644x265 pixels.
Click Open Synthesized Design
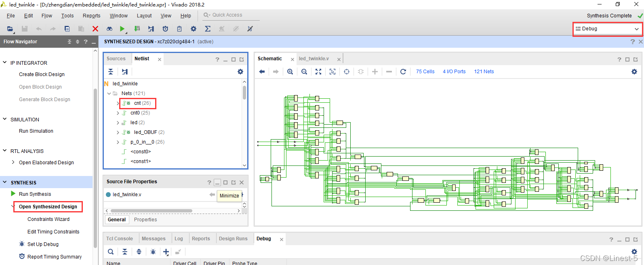point(48,207)
